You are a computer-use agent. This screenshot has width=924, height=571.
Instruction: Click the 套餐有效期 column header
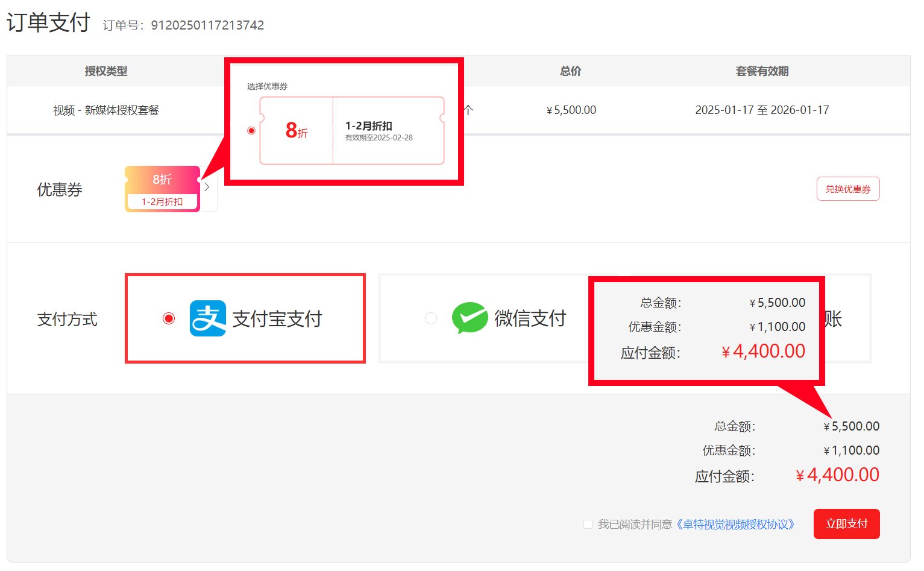point(762,71)
